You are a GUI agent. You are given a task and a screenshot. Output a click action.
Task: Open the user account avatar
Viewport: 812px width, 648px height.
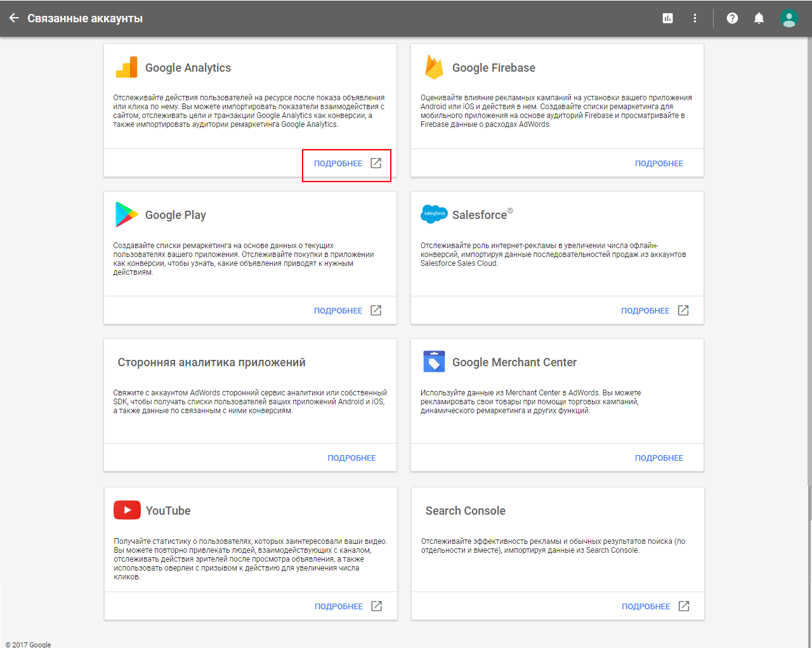pyautogui.click(x=789, y=18)
